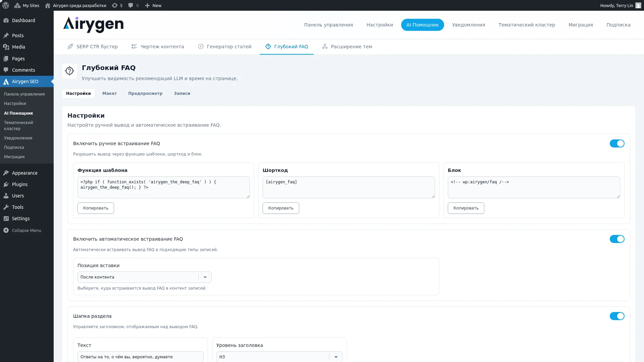
Task: Switch to the Записи sub-tab
Action: click(x=182, y=94)
